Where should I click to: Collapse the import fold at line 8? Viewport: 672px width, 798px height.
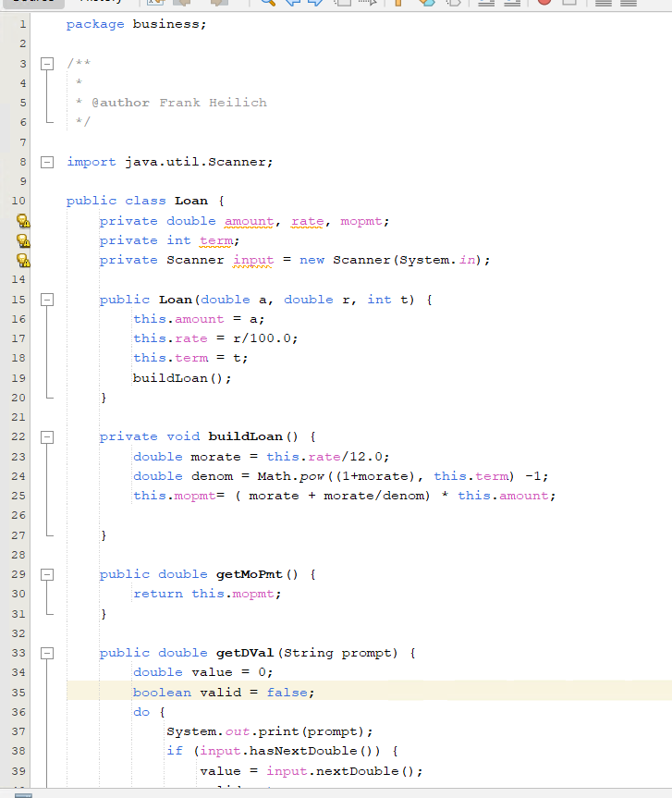coord(47,162)
